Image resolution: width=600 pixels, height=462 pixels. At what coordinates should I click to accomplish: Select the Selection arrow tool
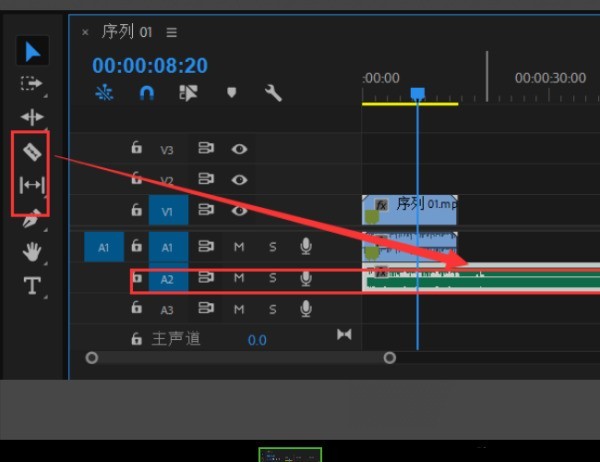[x=32, y=52]
